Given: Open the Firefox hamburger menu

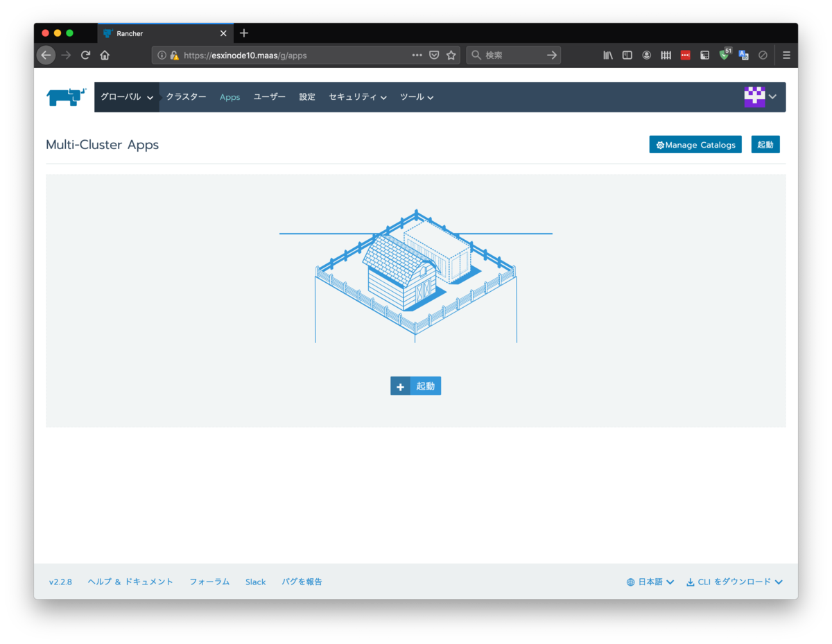Looking at the screenshot, I should pyautogui.click(x=786, y=55).
